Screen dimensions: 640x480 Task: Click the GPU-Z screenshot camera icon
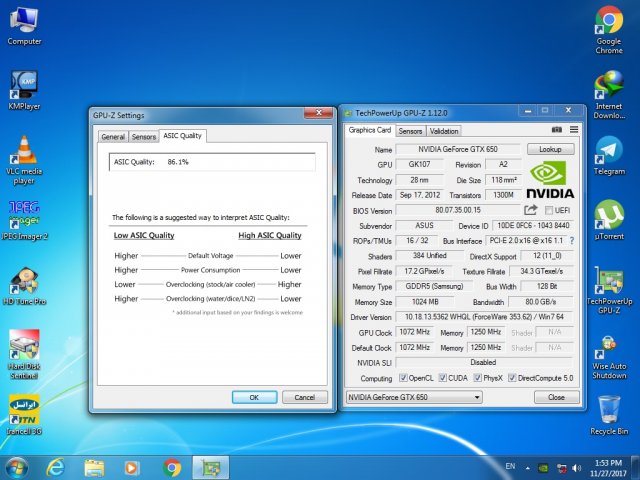(x=557, y=129)
